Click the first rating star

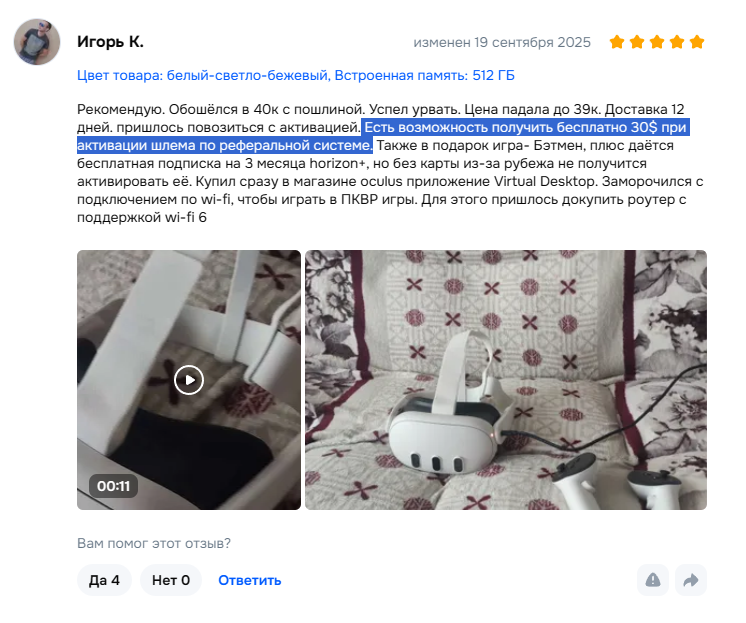click(x=617, y=42)
